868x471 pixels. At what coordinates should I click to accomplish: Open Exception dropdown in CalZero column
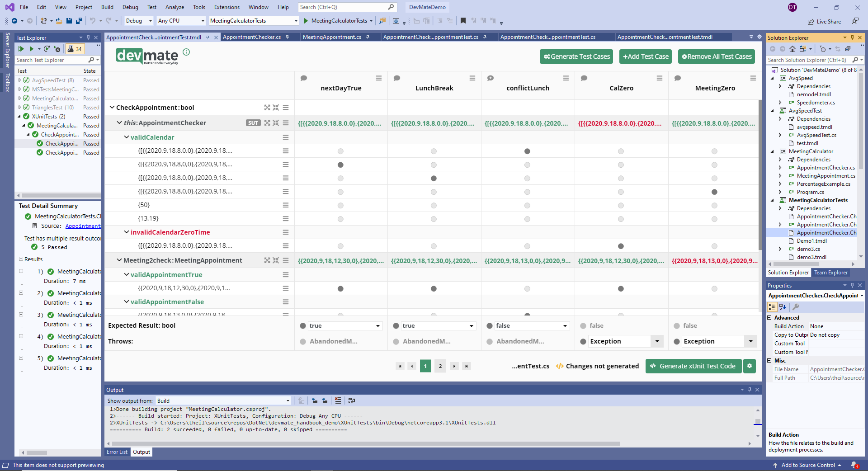tap(657, 341)
